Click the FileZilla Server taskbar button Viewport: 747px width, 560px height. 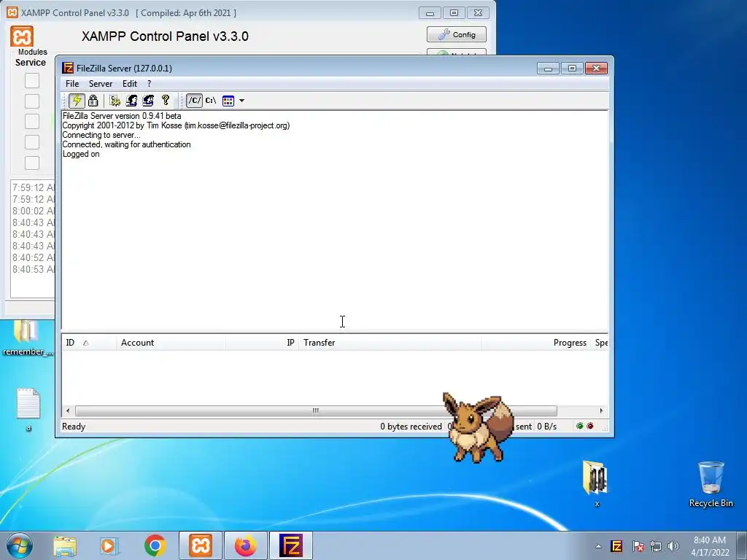click(x=290, y=545)
